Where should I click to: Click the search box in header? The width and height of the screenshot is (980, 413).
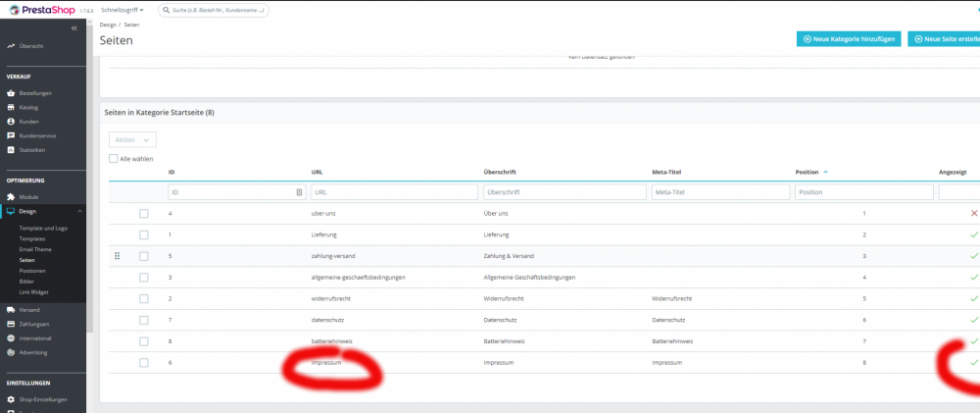pos(213,10)
